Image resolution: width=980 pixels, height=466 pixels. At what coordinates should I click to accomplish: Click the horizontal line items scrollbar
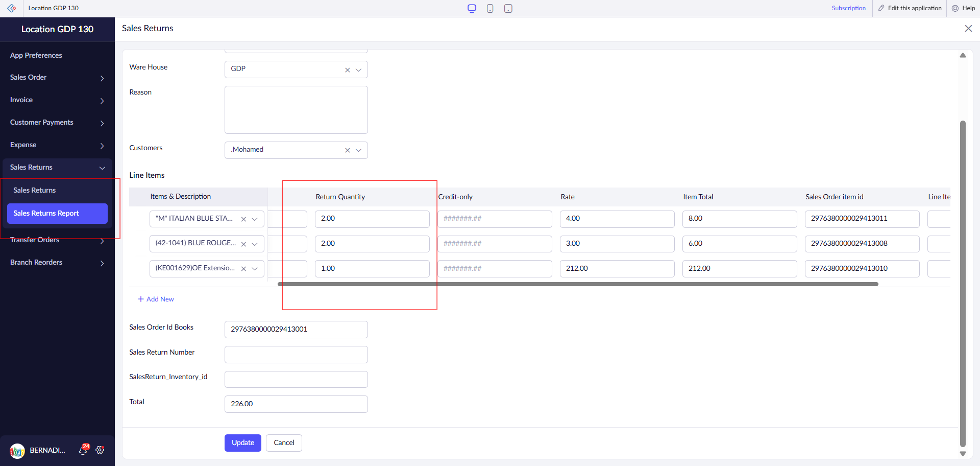[578, 284]
